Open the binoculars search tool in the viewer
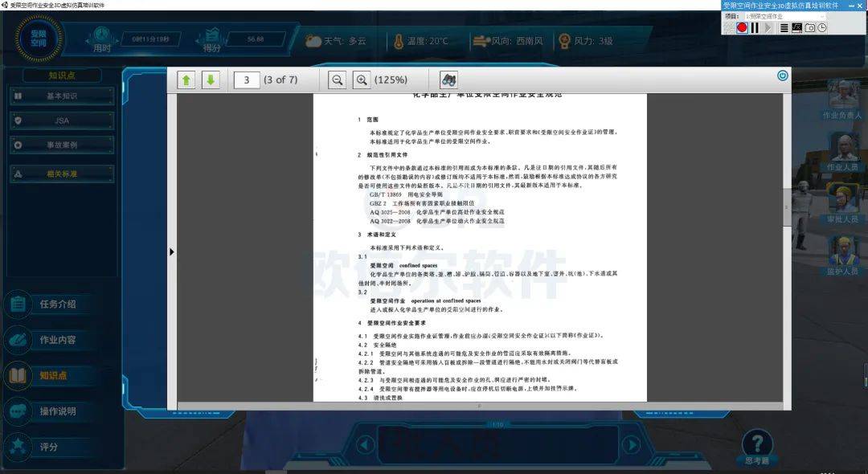Viewport: 868px width, 474px height. (448, 80)
